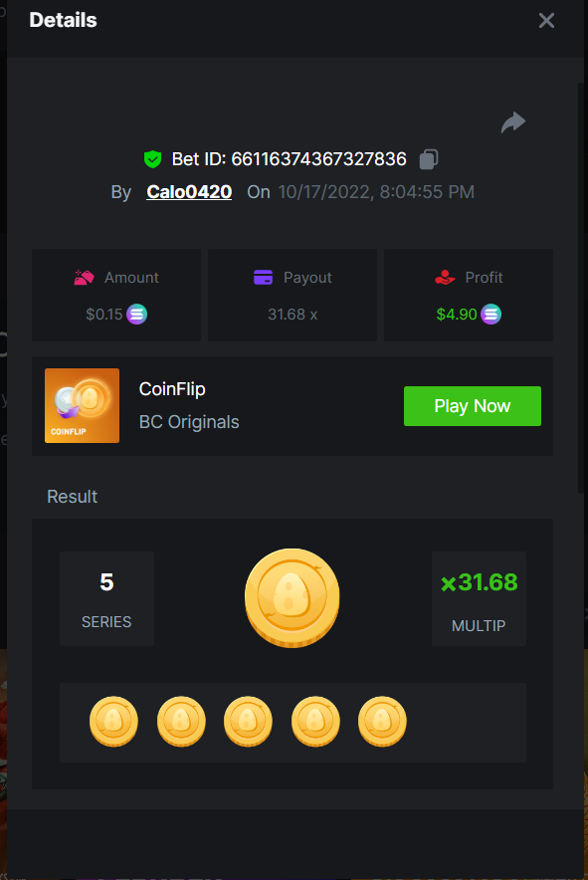Open the CoinFlip game thumbnail
This screenshot has height=880, width=588.
click(82, 405)
